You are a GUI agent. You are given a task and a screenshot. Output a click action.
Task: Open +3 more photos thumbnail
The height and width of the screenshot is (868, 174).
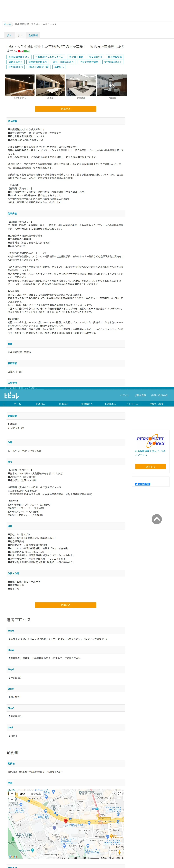click(x=112, y=85)
